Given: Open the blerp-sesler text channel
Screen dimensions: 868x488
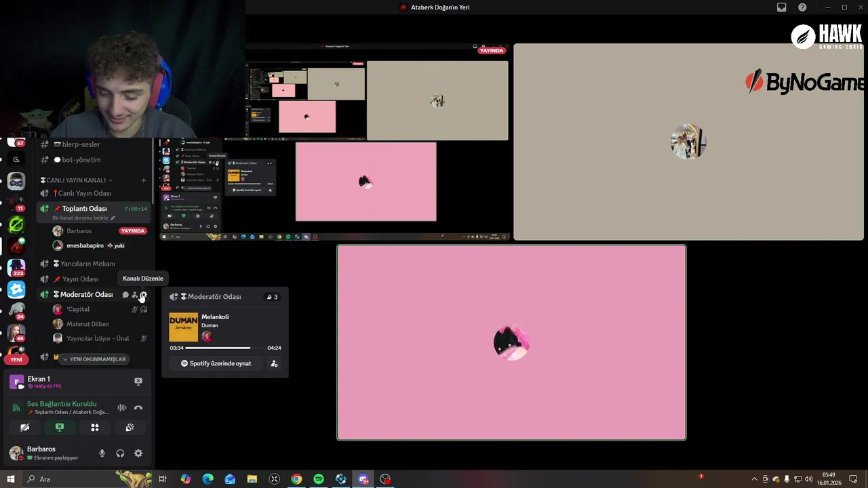Looking at the screenshot, I should point(94,144).
